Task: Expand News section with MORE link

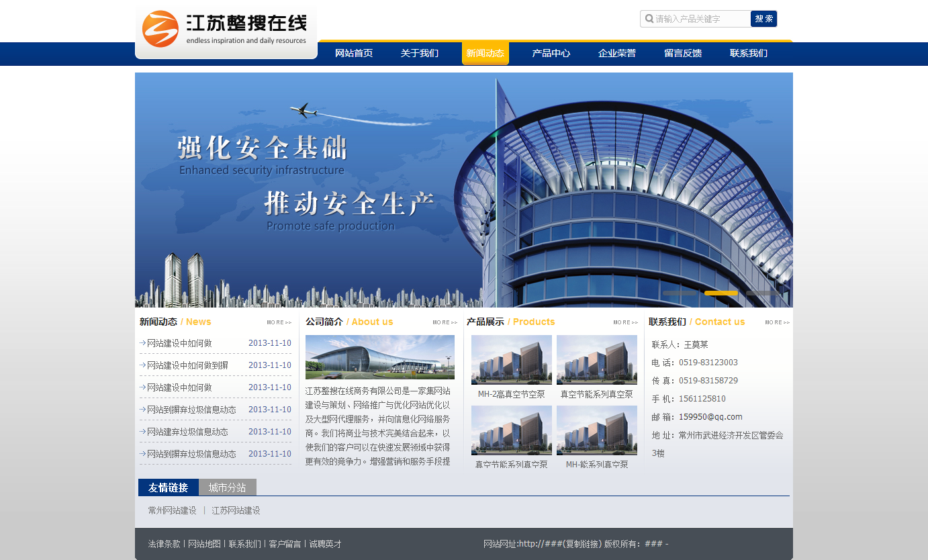Action: pyautogui.click(x=279, y=322)
